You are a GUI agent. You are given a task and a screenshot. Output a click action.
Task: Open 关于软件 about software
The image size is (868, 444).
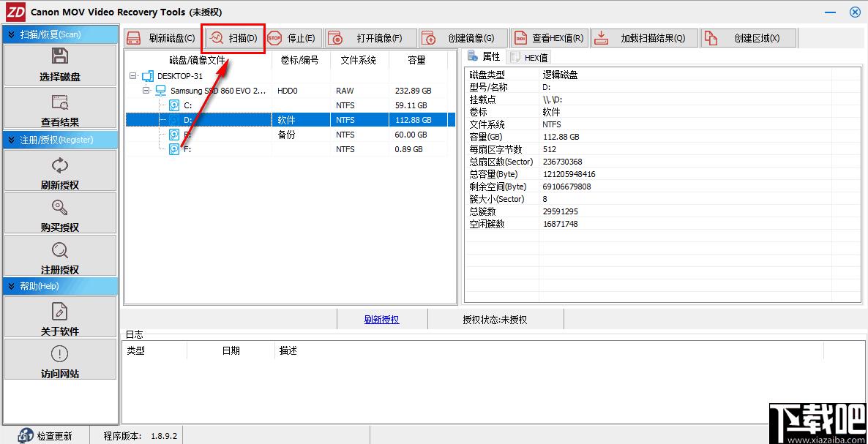click(x=60, y=317)
